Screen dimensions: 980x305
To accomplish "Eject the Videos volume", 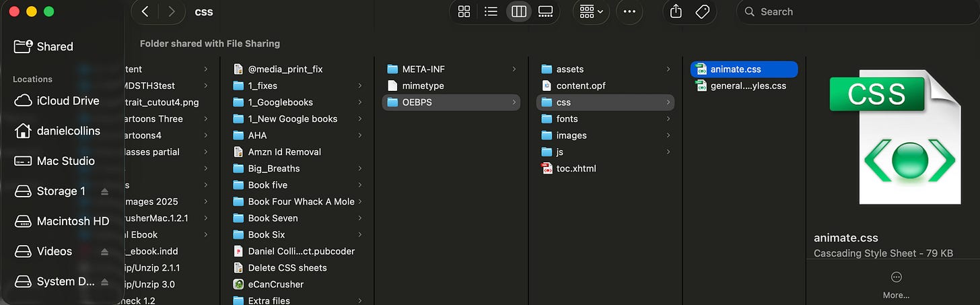I will click(104, 252).
